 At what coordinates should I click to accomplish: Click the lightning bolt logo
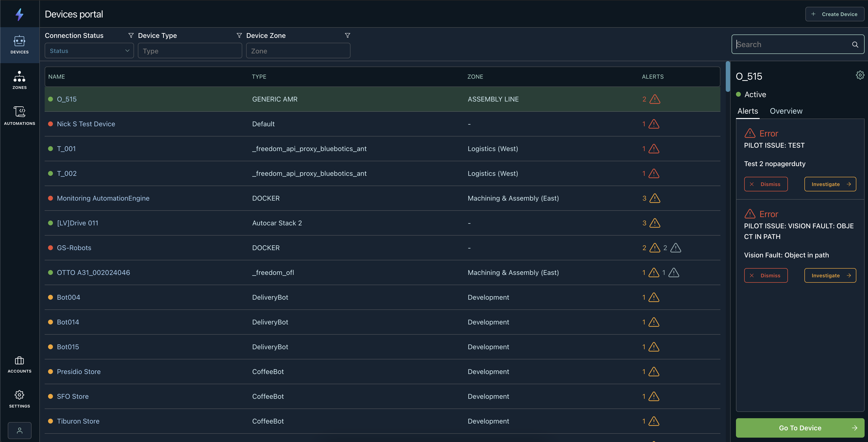point(20,14)
